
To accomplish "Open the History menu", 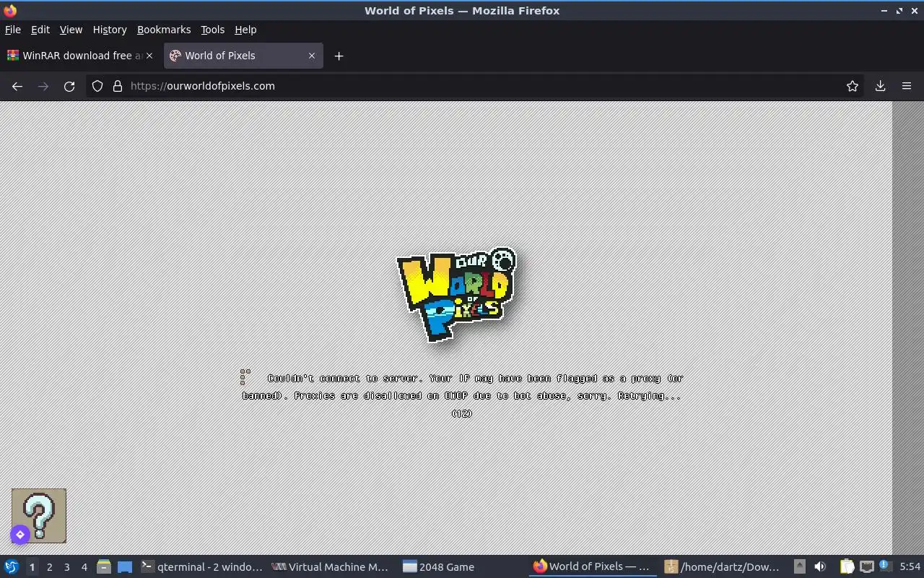I will pyautogui.click(x=110, y=30).
